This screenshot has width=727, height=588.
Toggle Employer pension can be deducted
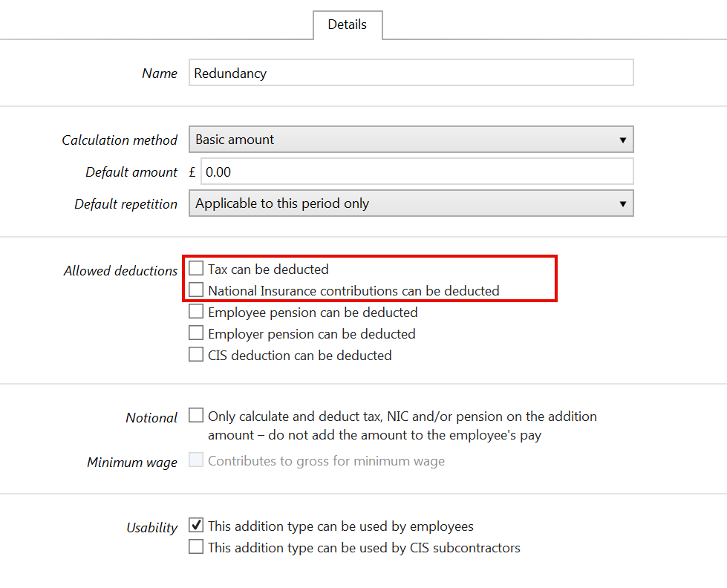[196, 333]
